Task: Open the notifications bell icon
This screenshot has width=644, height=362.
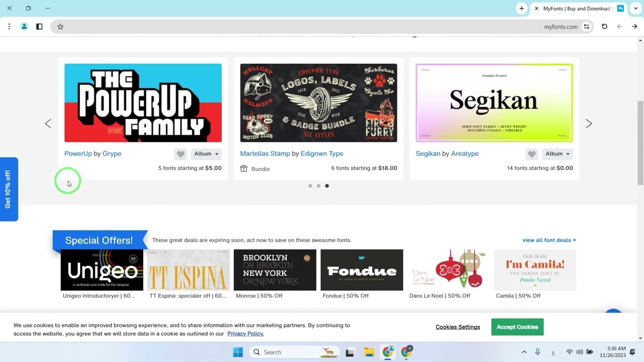Action: click(633, 352)
